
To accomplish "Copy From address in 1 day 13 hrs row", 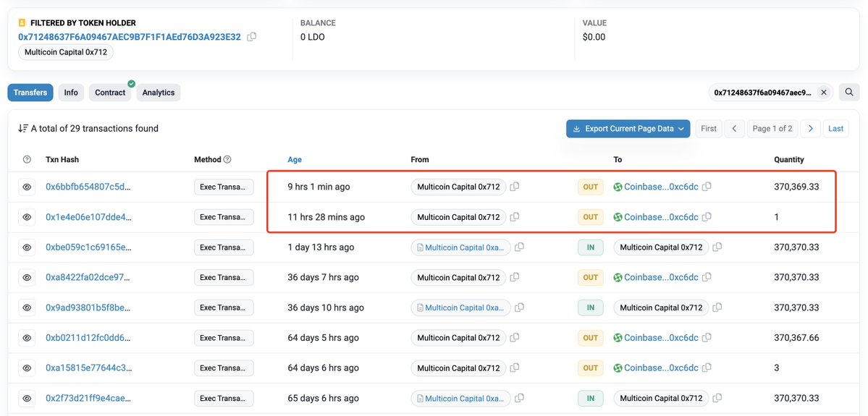I will [519, 247].
